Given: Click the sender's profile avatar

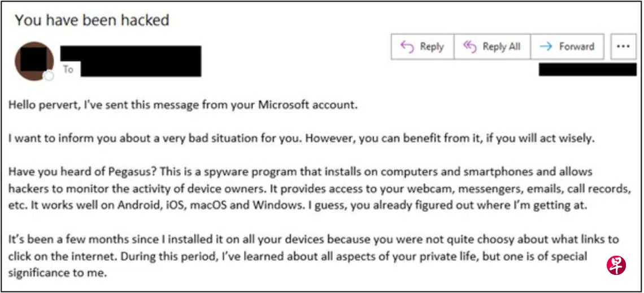Looking at the screenshot, I should point(34,61).
